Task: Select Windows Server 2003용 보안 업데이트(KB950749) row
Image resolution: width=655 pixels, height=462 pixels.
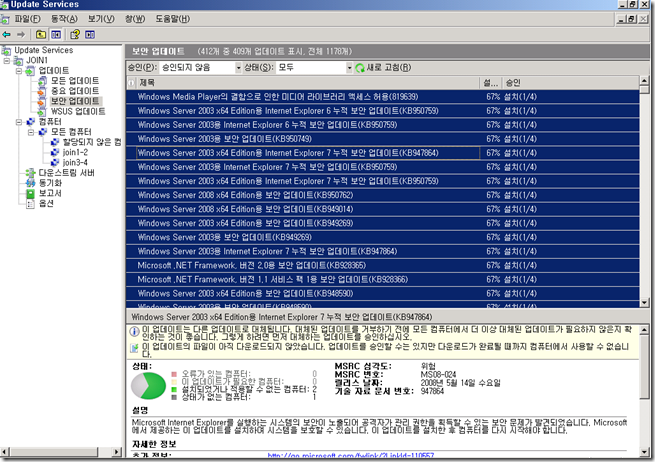Action: click(x=383, y=139)
